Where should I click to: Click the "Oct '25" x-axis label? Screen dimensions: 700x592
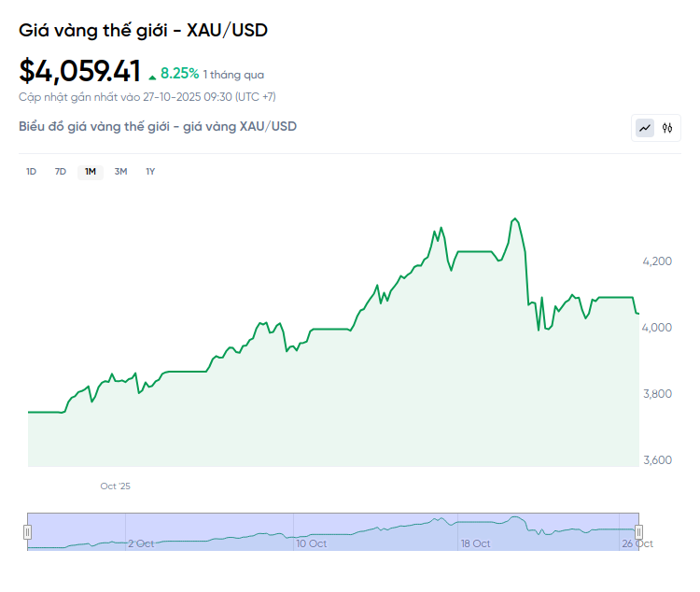click(x=116, y=486)
